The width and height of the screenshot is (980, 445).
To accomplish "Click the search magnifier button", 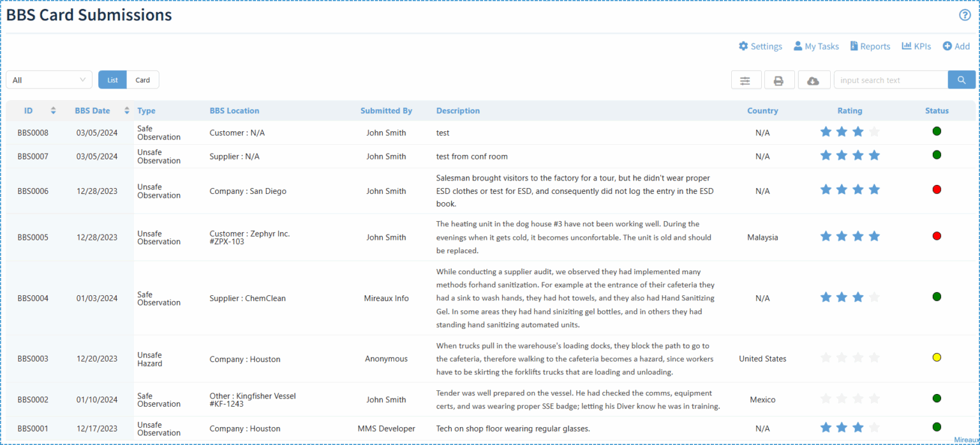I will [961, 80].
